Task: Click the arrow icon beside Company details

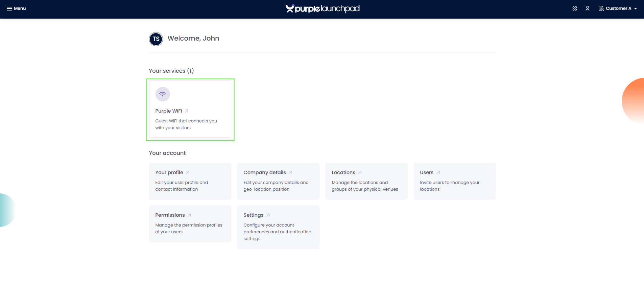Action: pos(290,172)
